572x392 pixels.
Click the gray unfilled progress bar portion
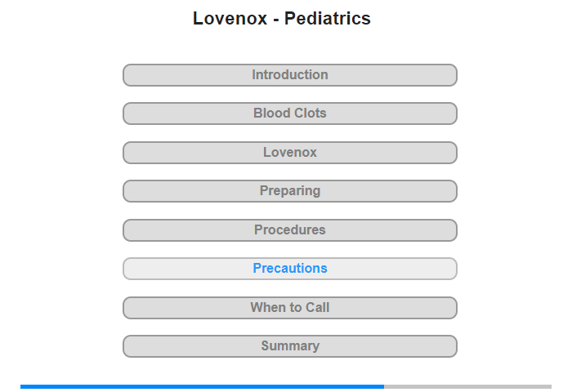pos(467,386)
